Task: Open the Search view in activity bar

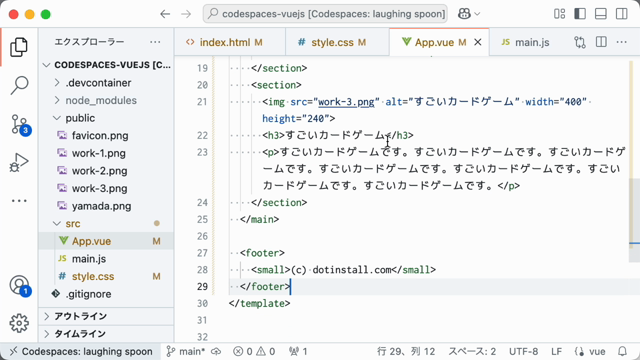Action: [x=19, y=85]
